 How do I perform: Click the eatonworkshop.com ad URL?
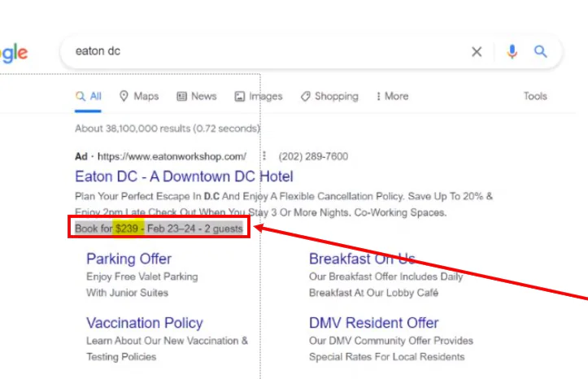(x=172, y=156)
